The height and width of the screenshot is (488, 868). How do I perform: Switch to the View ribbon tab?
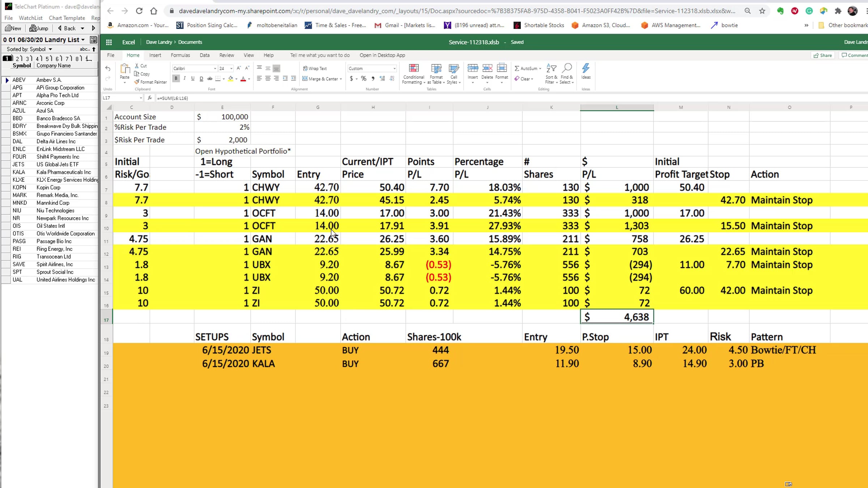249,55
